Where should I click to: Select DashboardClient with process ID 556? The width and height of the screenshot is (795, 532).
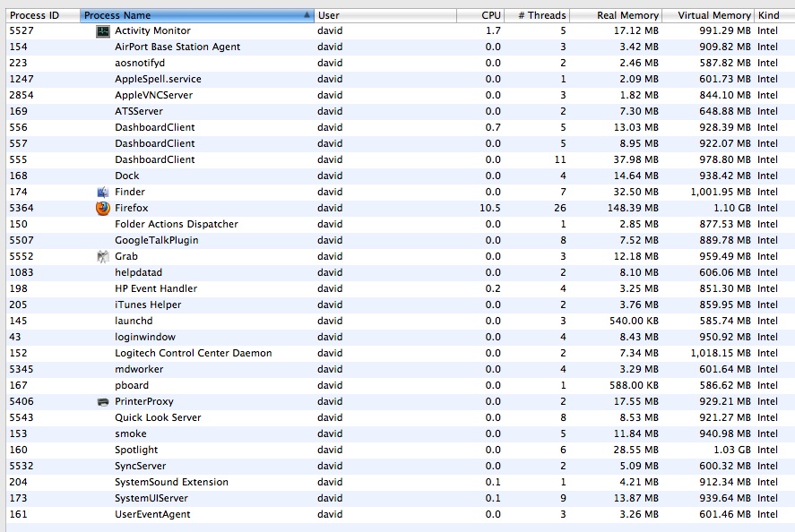pos(155,128)
